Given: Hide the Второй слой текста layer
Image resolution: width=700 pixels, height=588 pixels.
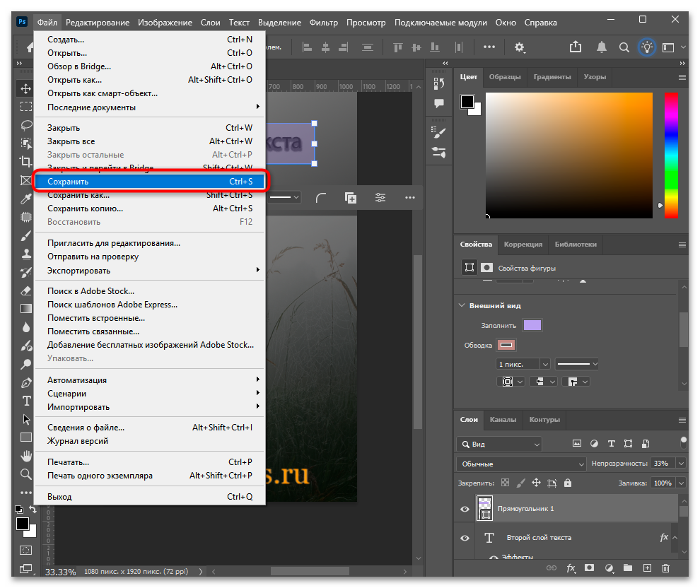Looking at the screenshot, I should point(465,538).
